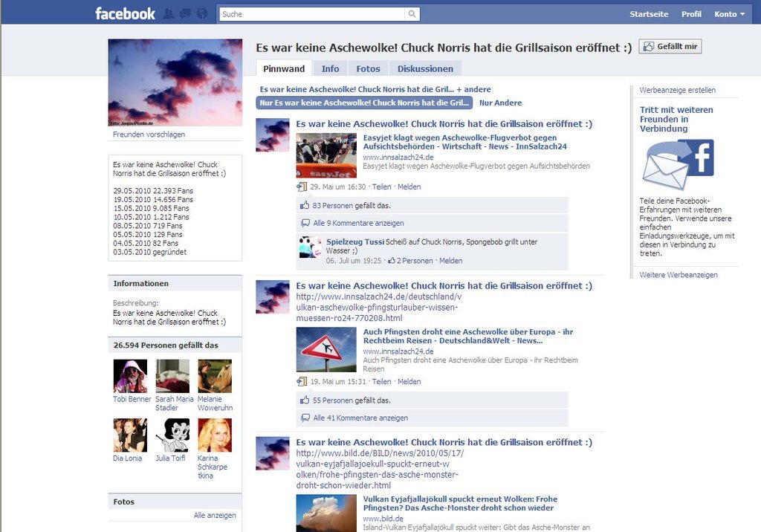761x532 pixels.
Task: Select the Nur Andere filter
Action: coord(500,103)
